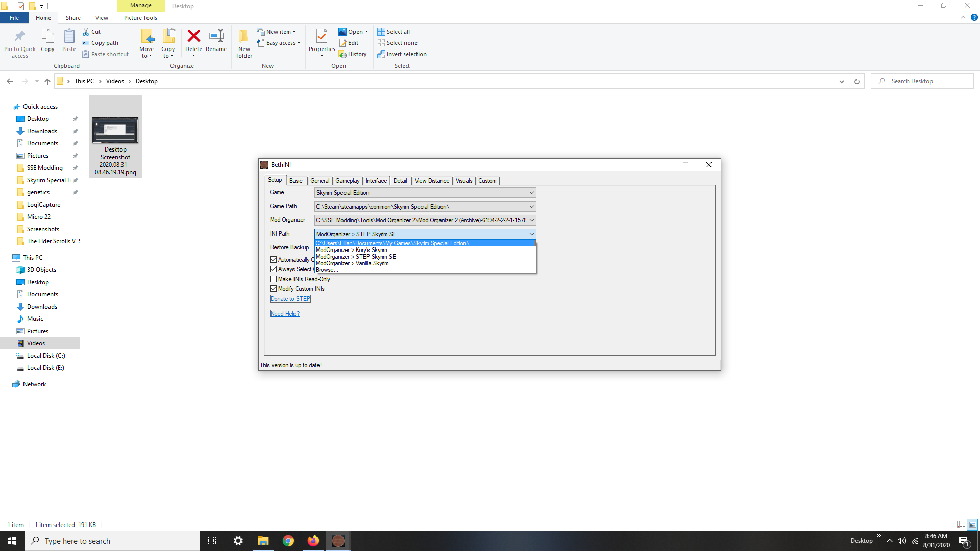This screenshot has height=551, width=980.
Task: Select the Documents My Games path option
Action: [425, 243]
